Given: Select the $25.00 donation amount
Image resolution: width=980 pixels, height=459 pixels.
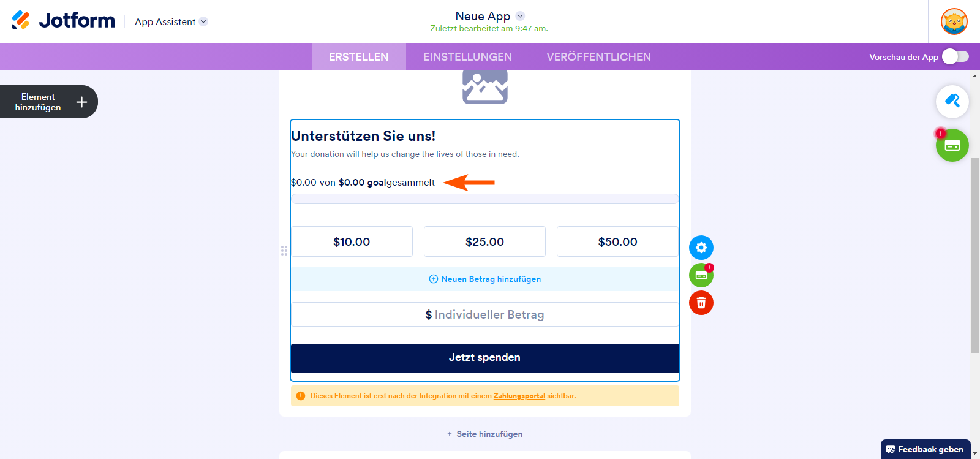Looking at the screenshot, I should 484,241.
